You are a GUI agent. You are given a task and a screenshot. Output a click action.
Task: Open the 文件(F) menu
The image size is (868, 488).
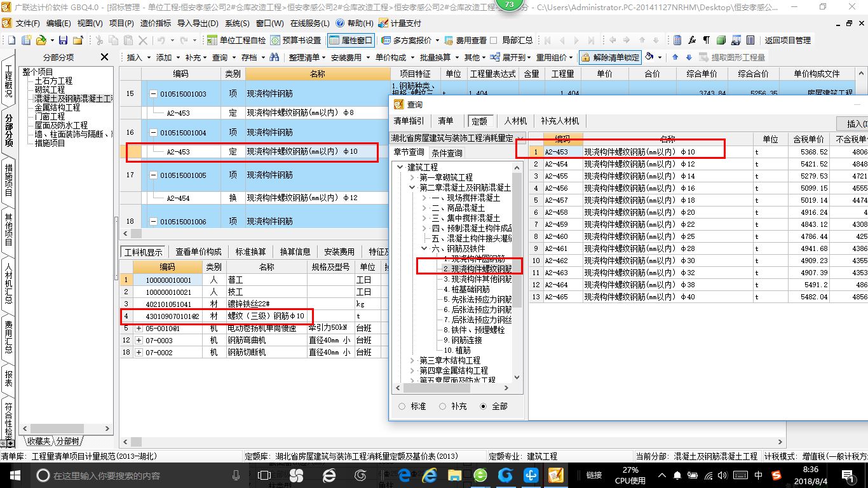[x=27, y=23]
